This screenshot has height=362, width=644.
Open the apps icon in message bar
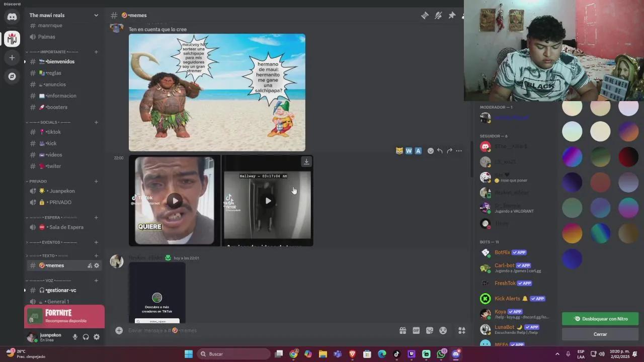[461, 330]
